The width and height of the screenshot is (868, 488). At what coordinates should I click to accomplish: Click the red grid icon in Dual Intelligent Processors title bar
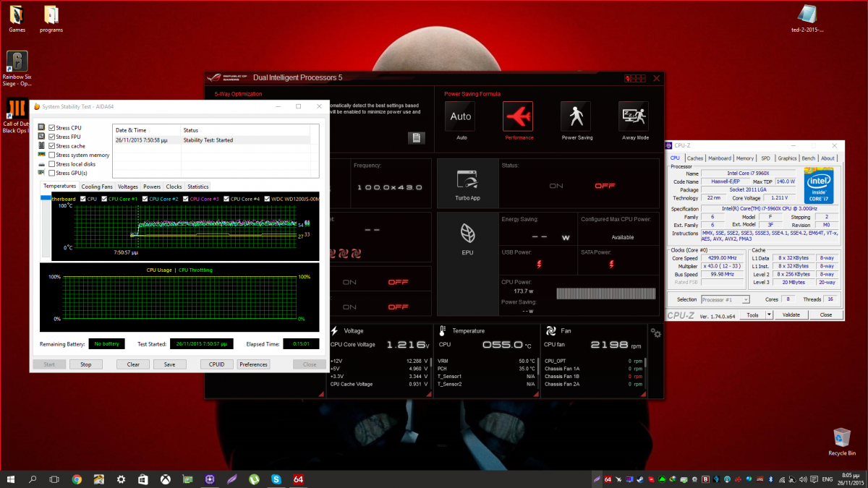click(635, 78)
